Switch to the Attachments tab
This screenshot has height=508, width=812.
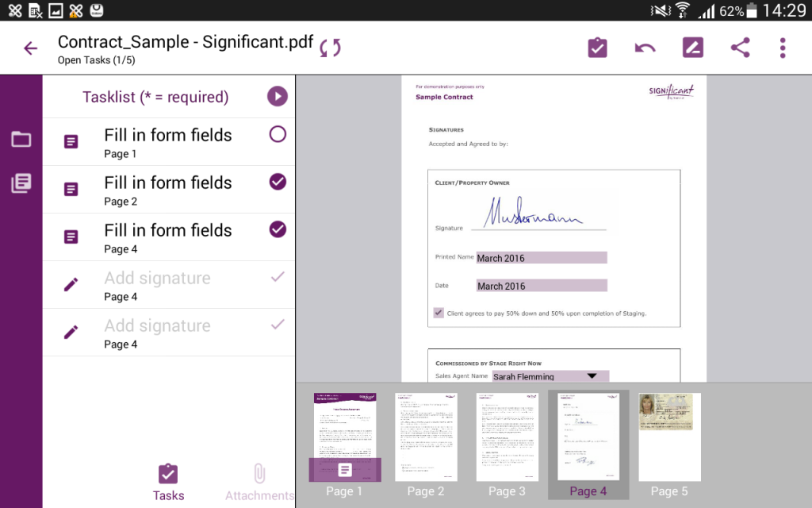pyautogui.click(x=259, y=479)
